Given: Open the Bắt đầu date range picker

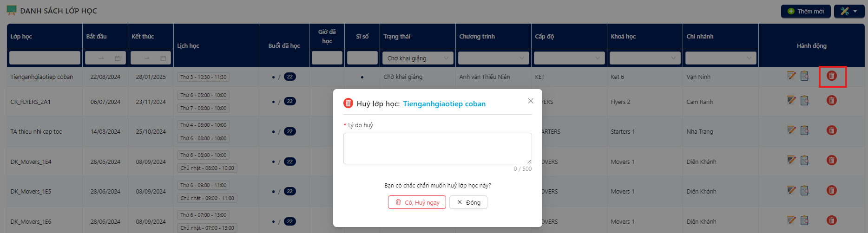Looking at the screenshot, I should click(x=105, y=58).
